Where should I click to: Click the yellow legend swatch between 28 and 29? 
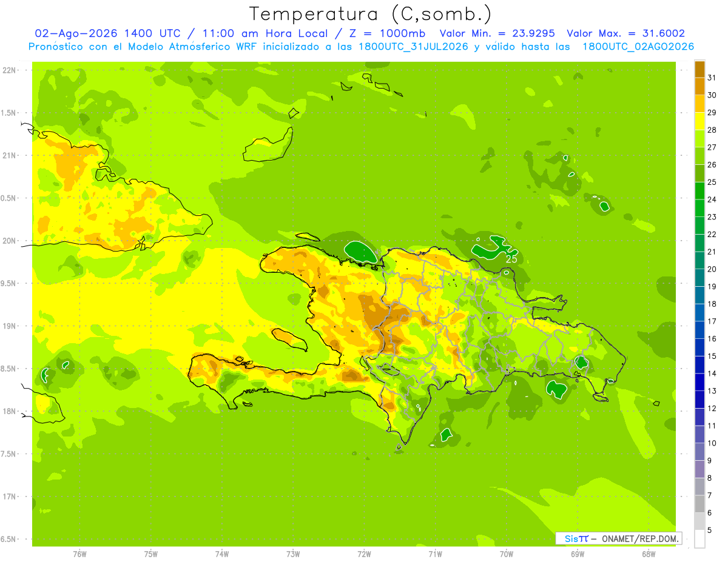pos(699,121)
